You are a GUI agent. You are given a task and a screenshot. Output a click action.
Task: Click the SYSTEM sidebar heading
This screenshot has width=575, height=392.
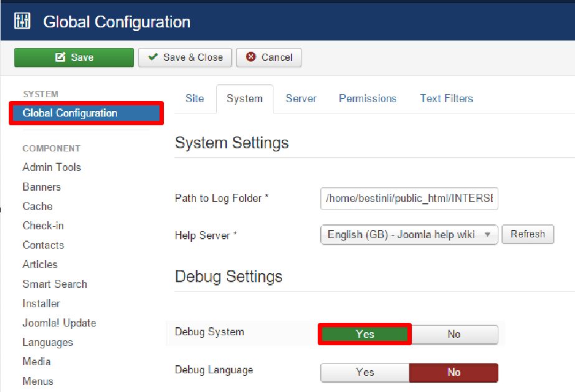coord(40,94)
